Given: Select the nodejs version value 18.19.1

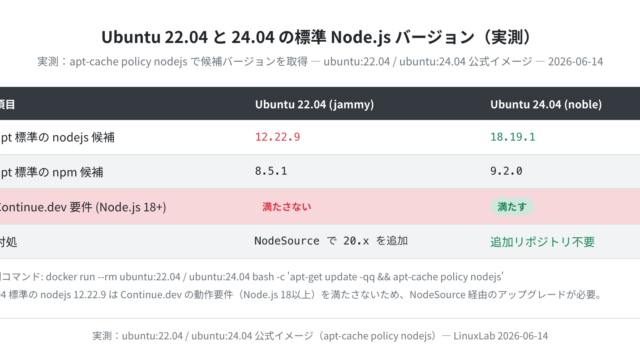Looking at the screenshot, I should pyautogui.click(x=513, y=137).
